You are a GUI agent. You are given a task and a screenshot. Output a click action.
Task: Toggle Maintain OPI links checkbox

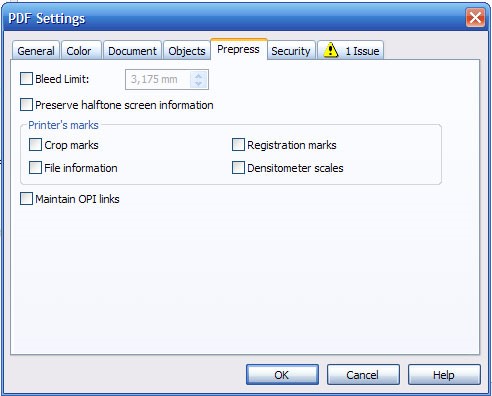[26, 199]
